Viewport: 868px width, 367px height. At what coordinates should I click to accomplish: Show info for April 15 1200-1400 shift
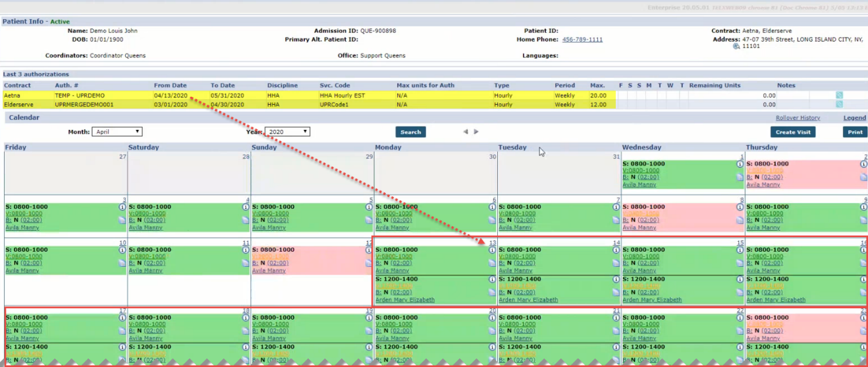740,279
